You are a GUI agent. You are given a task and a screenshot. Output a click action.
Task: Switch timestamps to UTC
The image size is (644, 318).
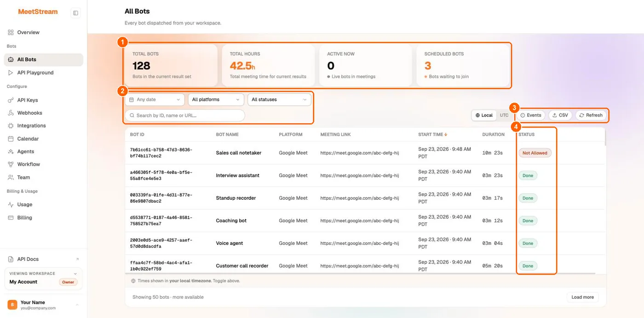coord(504,115)
